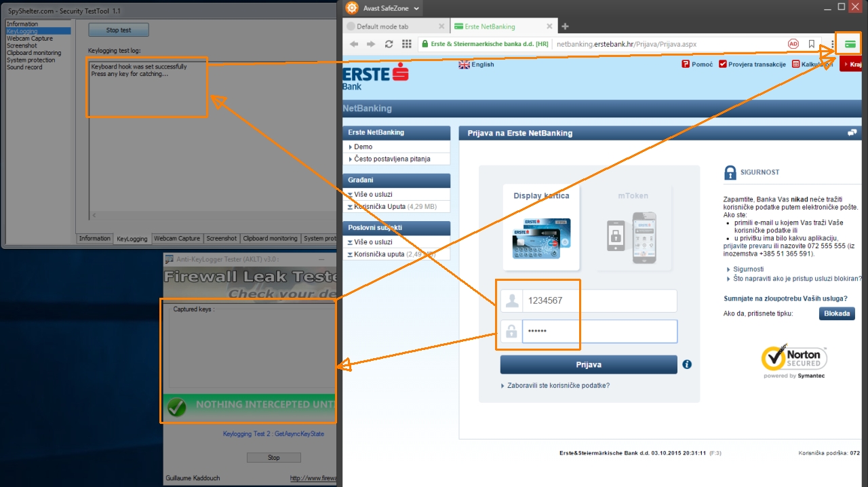Image resolution: width=868 pixels, height=487 pixels.
Task: Open Zaboravili ste korisničke podatke link
Action: 558,385
